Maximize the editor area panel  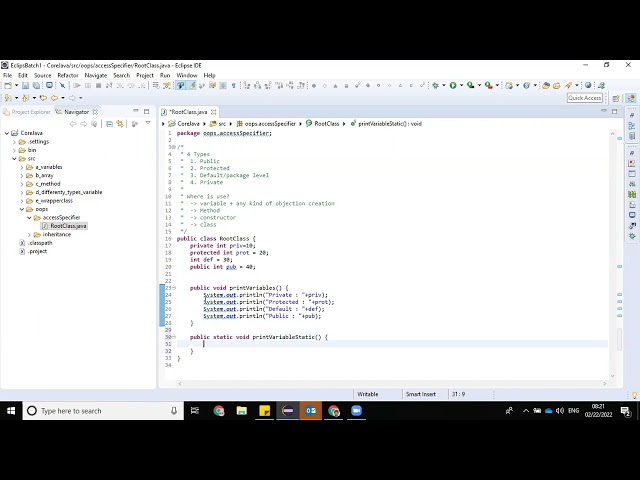615,111
